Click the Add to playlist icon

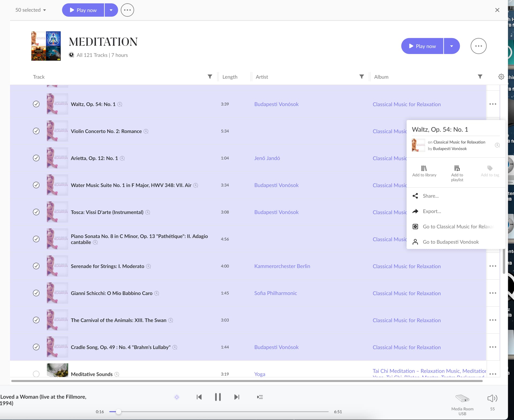coord(457,168)
